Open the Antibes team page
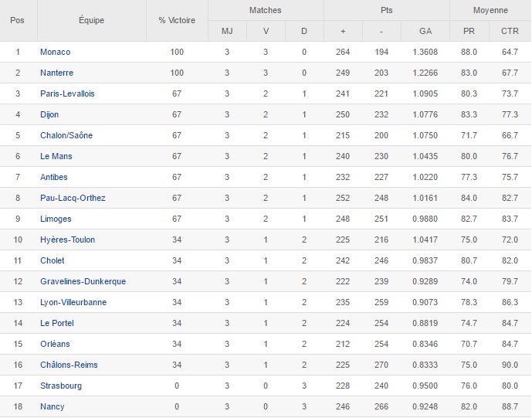The width and height of the screenshot is (532, 418). tap(54, 177)
